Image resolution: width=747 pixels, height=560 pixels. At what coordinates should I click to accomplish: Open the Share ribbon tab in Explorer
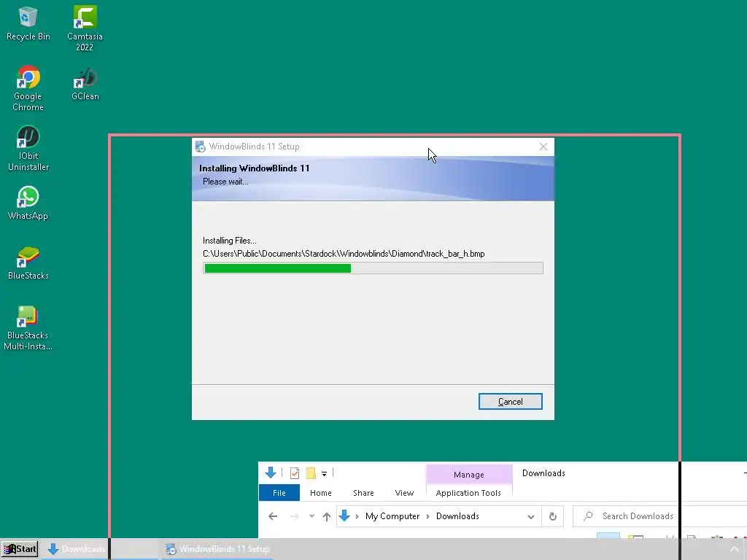363,493
